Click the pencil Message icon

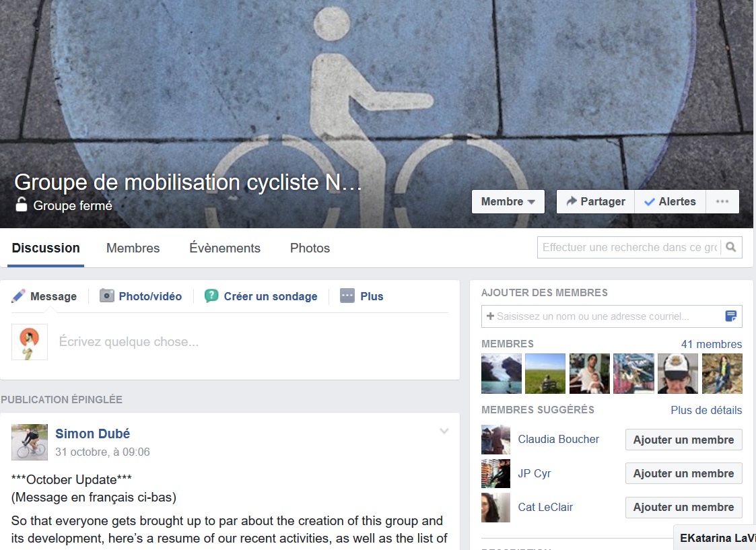pos(18,296)
